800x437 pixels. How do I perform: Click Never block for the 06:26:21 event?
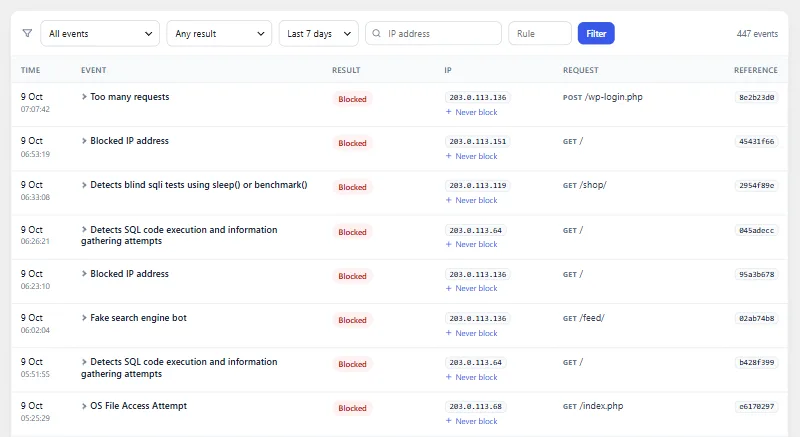click(471, 244)
